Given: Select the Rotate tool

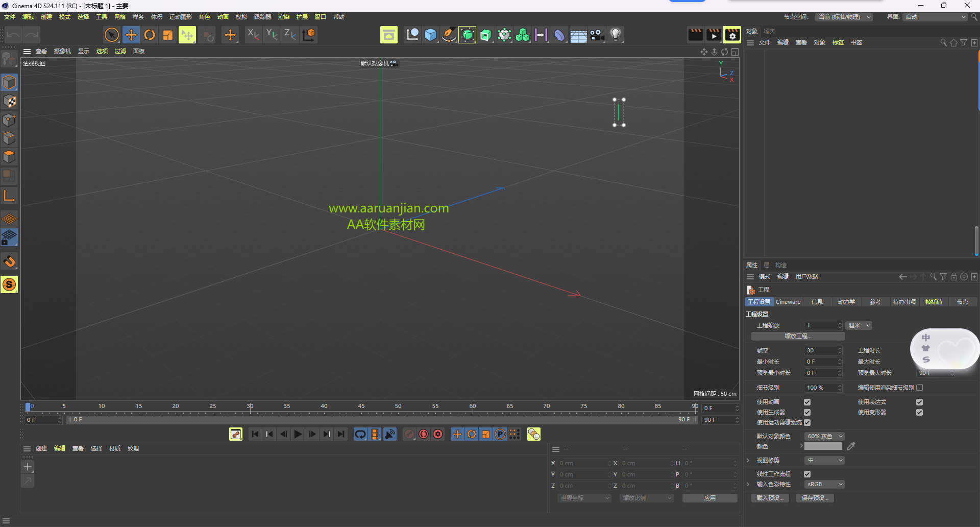Looking at the screenshot, I should pyautogui.click(x=150, y=34).
